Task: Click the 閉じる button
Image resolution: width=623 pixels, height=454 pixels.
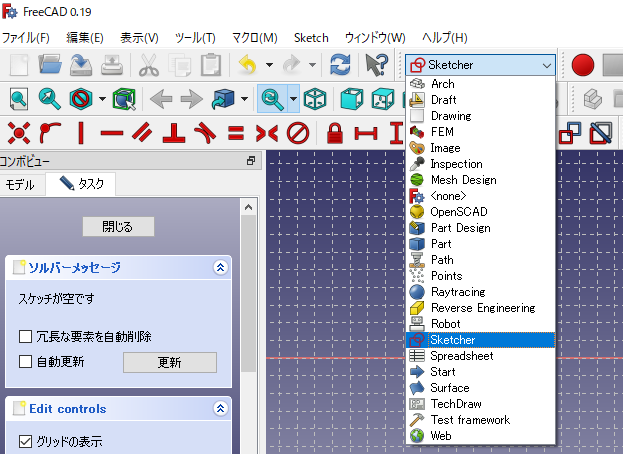Action: coord(118,226)
